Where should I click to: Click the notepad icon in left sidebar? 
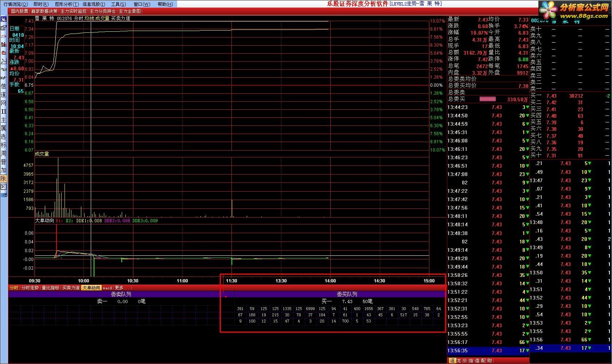pyautogui.click(x=3, y=28)
